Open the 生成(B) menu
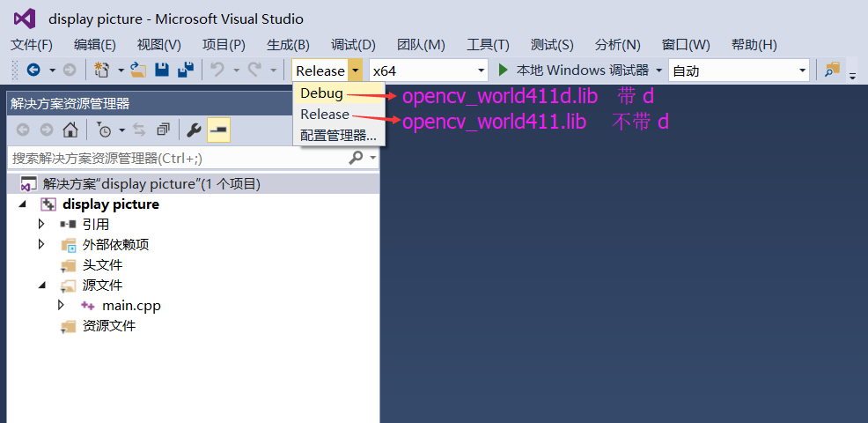This screenshot has height=423, width=868. pos(288,45)
